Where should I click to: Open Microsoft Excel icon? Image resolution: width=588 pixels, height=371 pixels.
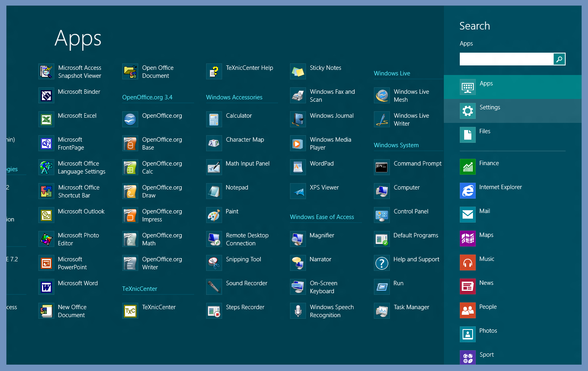[46, 120]
